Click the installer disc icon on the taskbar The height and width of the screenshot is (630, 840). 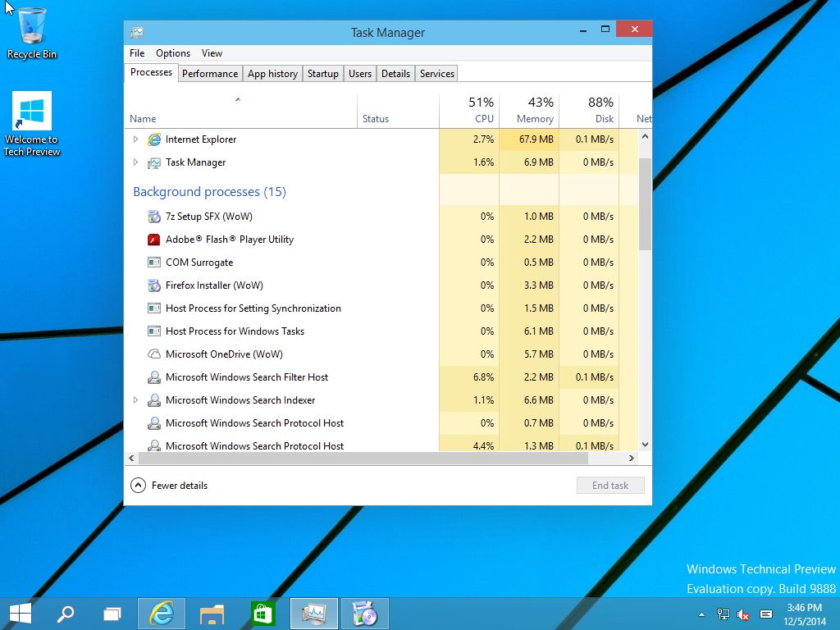pyautogui.click(x=365, y=614)
